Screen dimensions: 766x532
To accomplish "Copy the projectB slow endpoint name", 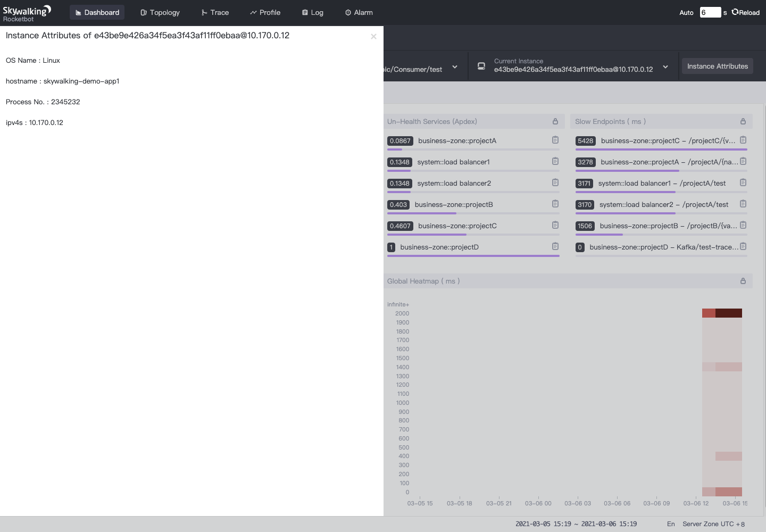I will point(743,225).
